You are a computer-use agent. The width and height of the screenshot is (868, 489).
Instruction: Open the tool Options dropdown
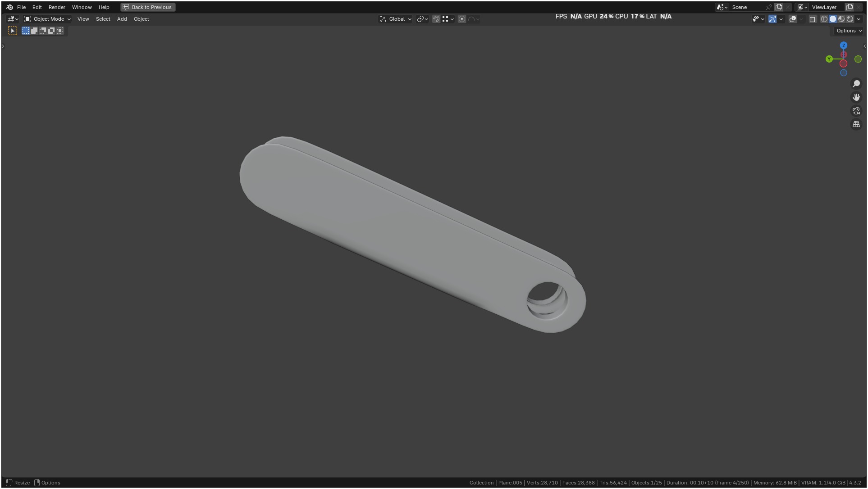(x=849, y=31)
